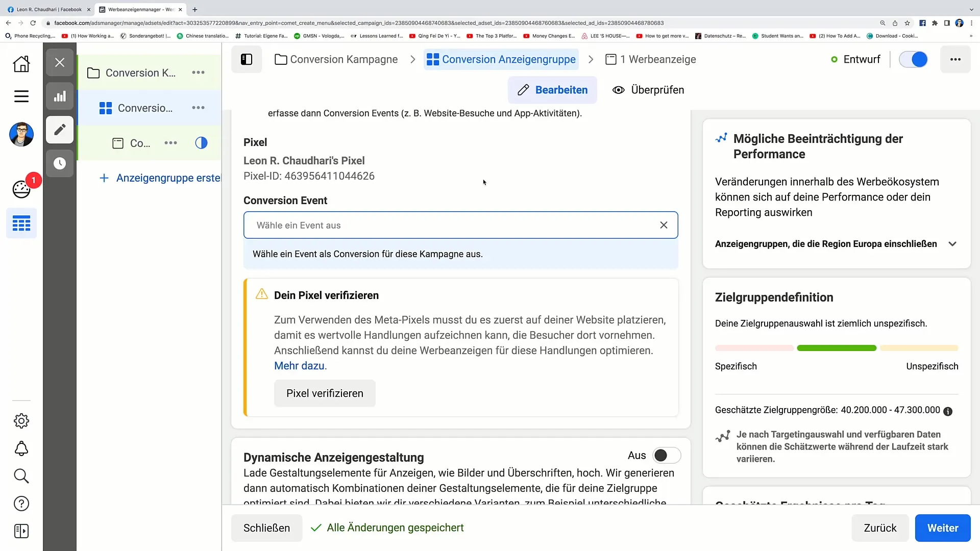Open the Ads Manager table grid icon
Image resolution: width=980 pixels, height=551 pixels.
pos(21,223)
